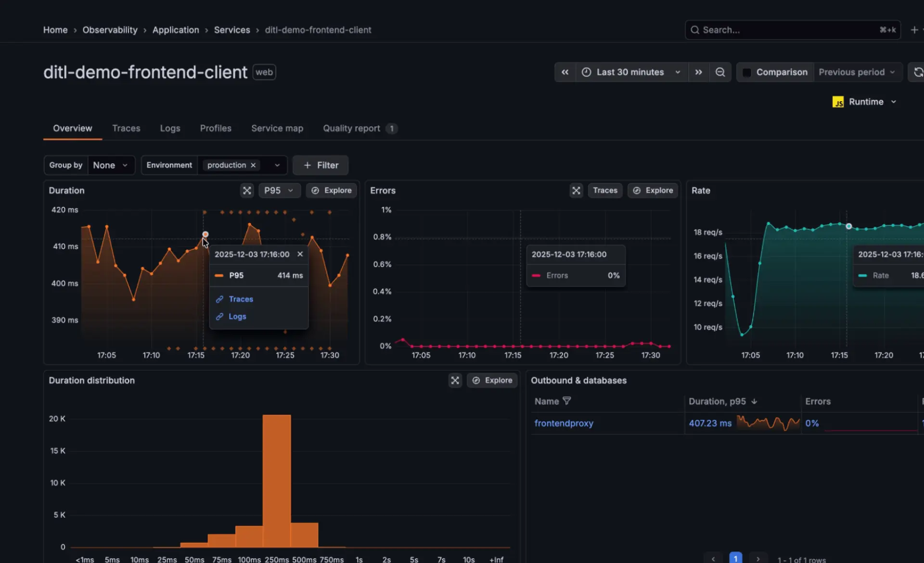The image size is (924, 563).
Task: Click the Traces link icon in tooltip
Action: [219, 299]
